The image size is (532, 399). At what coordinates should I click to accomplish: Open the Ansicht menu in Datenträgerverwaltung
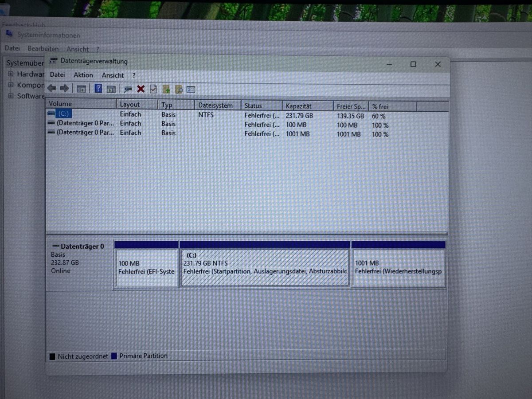point(113,75)
